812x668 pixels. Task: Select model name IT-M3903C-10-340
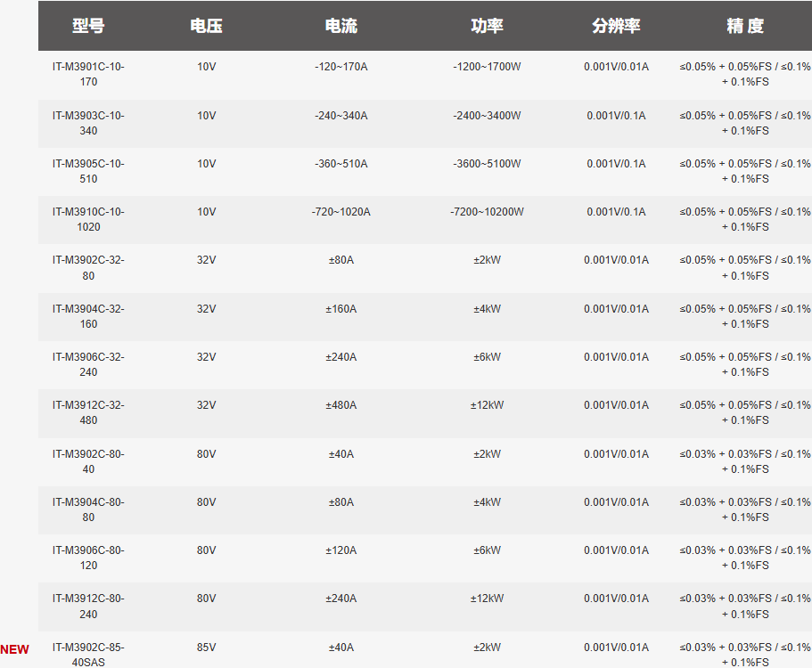point(88,123)
